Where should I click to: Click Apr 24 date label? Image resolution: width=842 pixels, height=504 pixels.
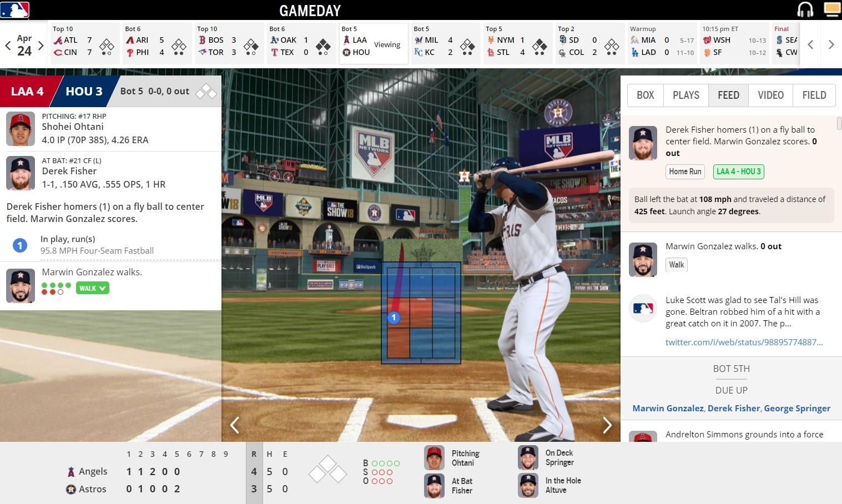pyautogui.click(x=24, y=45)
